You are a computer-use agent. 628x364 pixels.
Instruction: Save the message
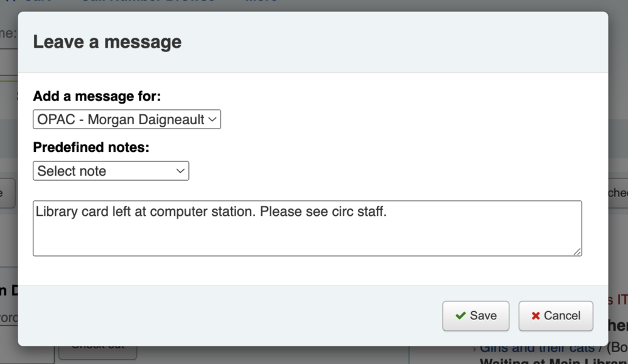[475, 316]
